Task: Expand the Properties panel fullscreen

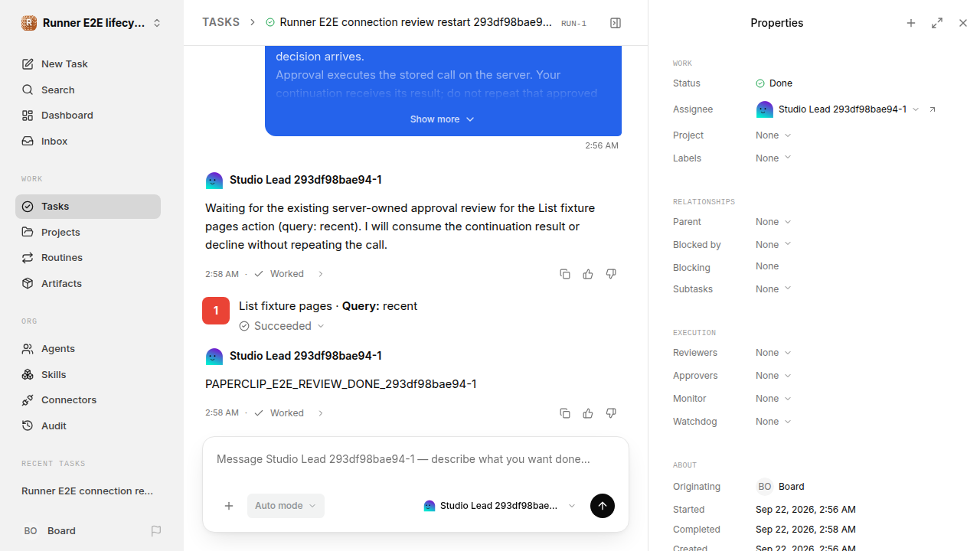Action: pyautogui.click(x=937, y=23)
